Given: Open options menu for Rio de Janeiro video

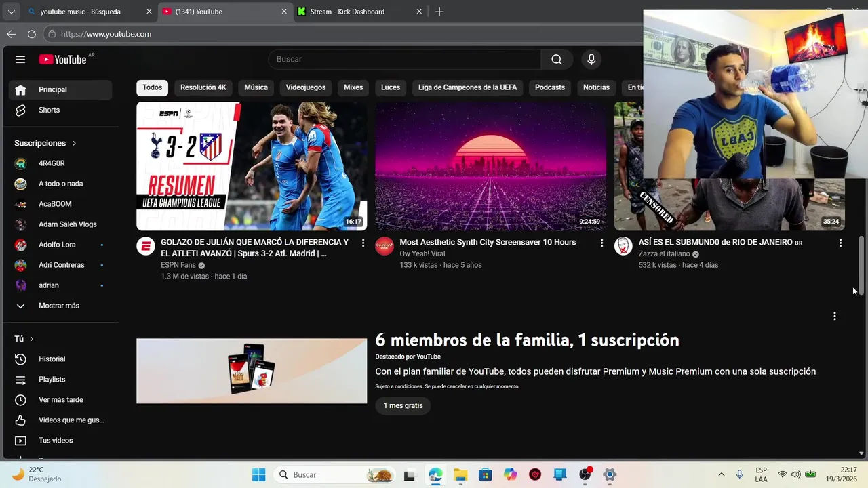Looking at the screenshot, I should [840, 243].
